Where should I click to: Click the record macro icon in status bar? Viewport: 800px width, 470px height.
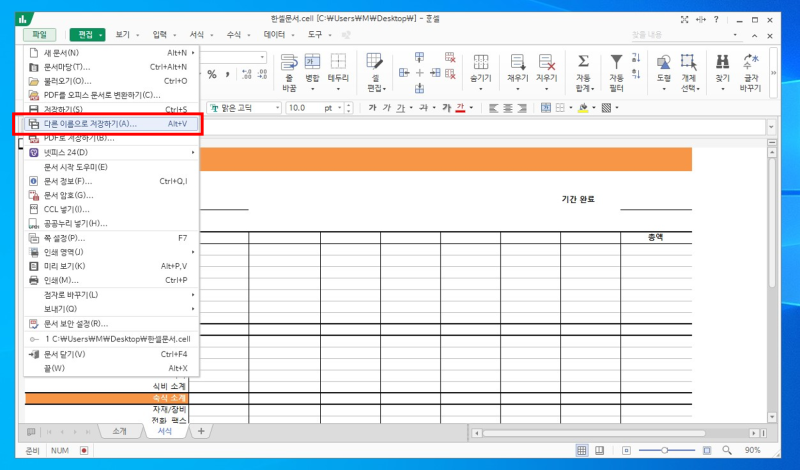coord(84,450)
